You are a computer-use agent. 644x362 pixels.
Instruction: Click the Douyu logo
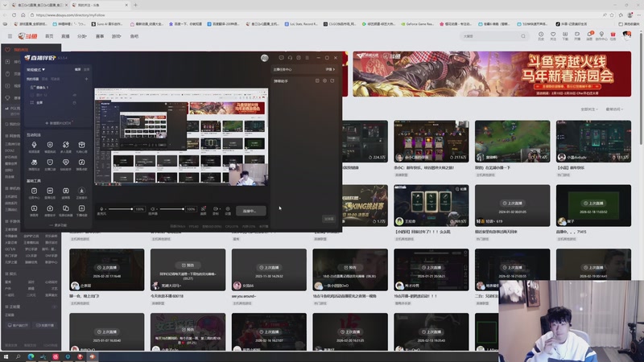[27, 36]
